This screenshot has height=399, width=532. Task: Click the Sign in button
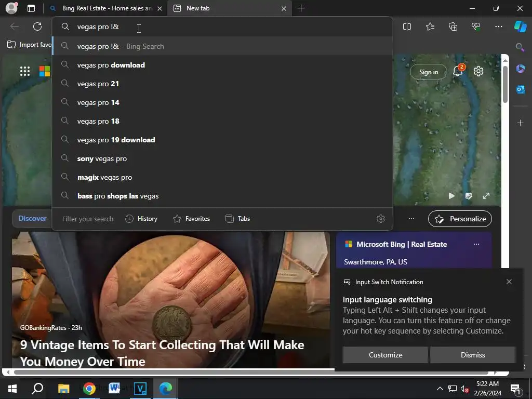428,72
